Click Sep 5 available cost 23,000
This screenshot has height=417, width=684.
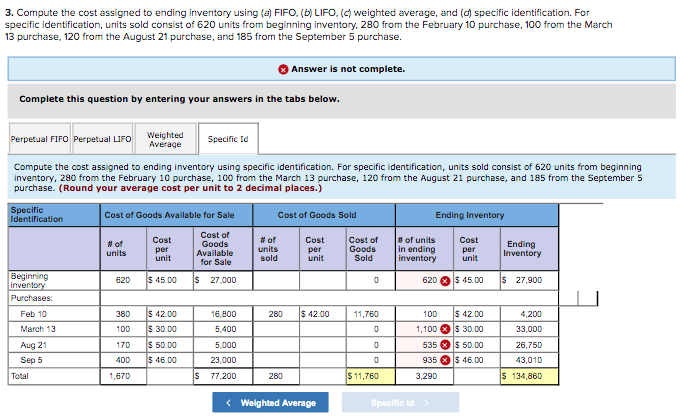[222, 360]
